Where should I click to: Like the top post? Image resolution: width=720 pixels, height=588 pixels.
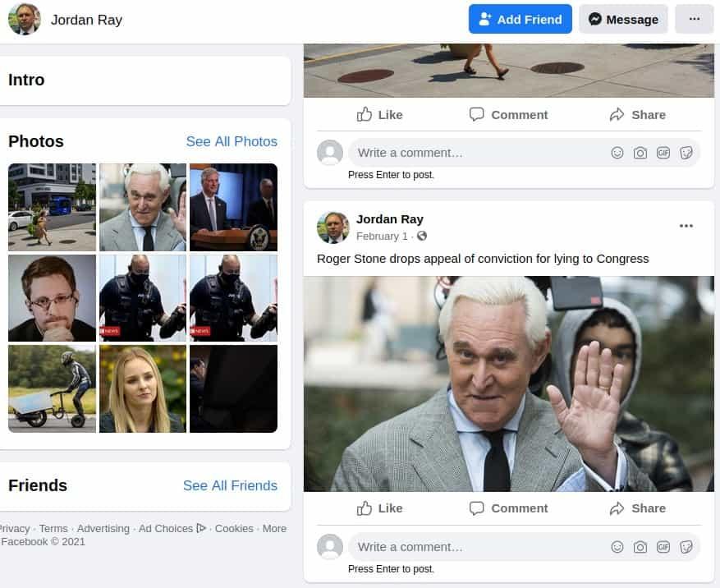(x=380, y=114)
